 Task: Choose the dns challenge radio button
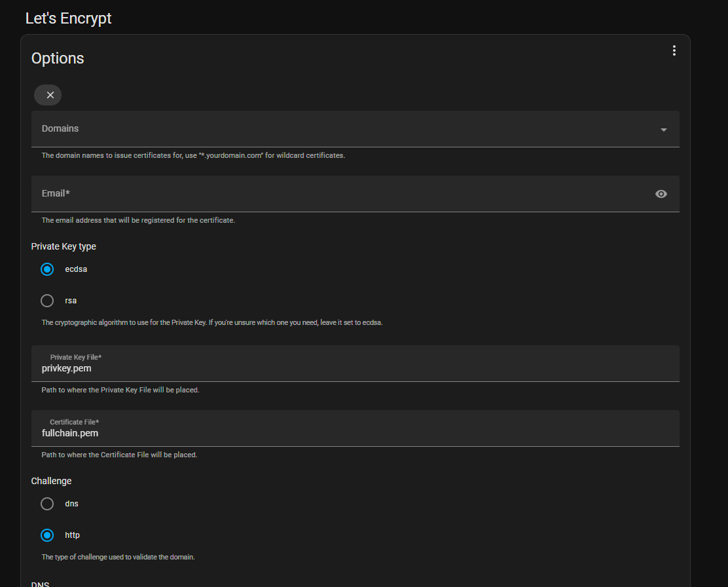coord(47,504)
